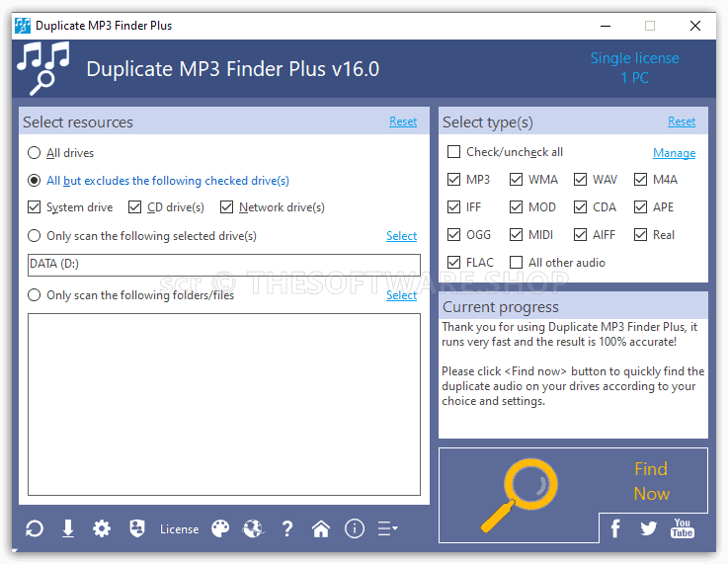This screenshot has width=728, height=564.
Task: Uncheck the System drive checkbox
Action: point(34,207)
